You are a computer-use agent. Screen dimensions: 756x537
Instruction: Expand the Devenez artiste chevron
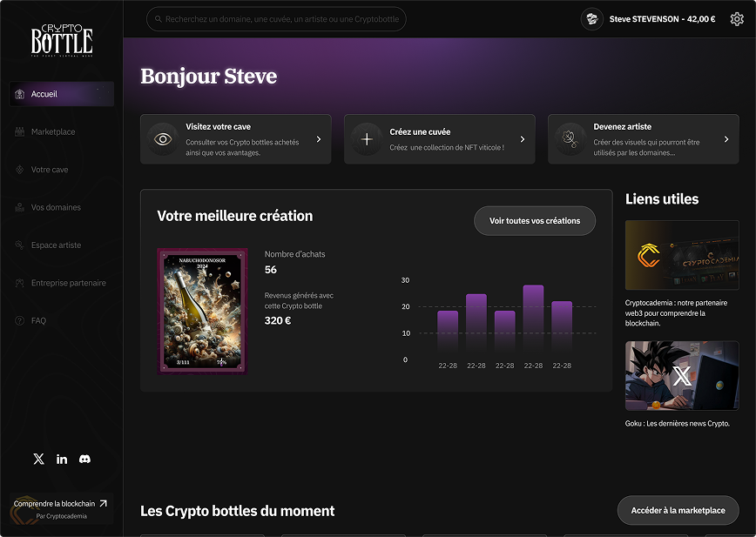(x=726, y=139)
